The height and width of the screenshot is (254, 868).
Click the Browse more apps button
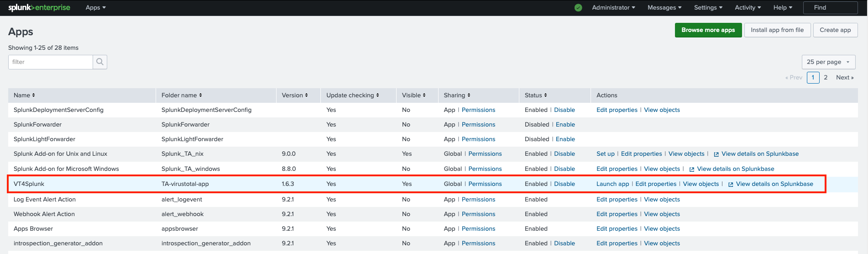pyautogui.click(x=708, y=30)
